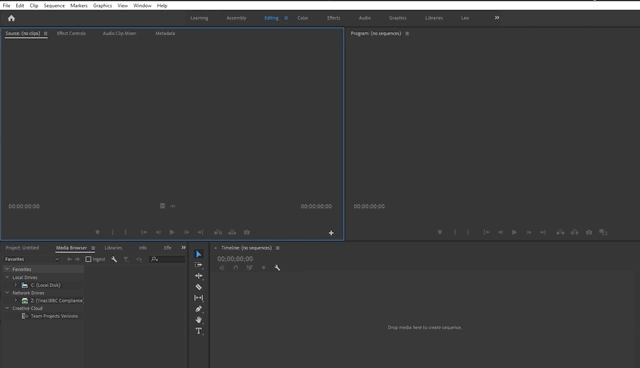
Task: Select Team Projects Versions
Action: [54, 316]
